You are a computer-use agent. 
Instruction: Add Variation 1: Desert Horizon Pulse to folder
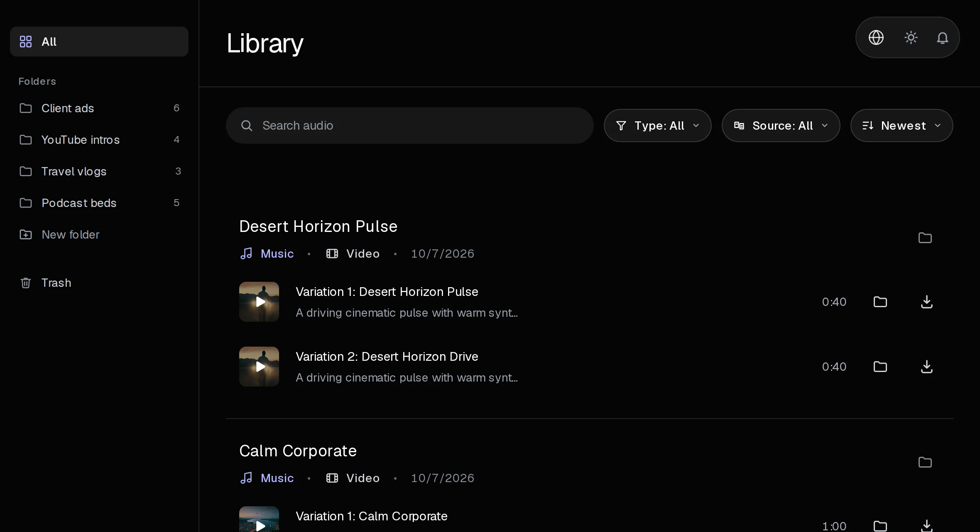(880, 302)
